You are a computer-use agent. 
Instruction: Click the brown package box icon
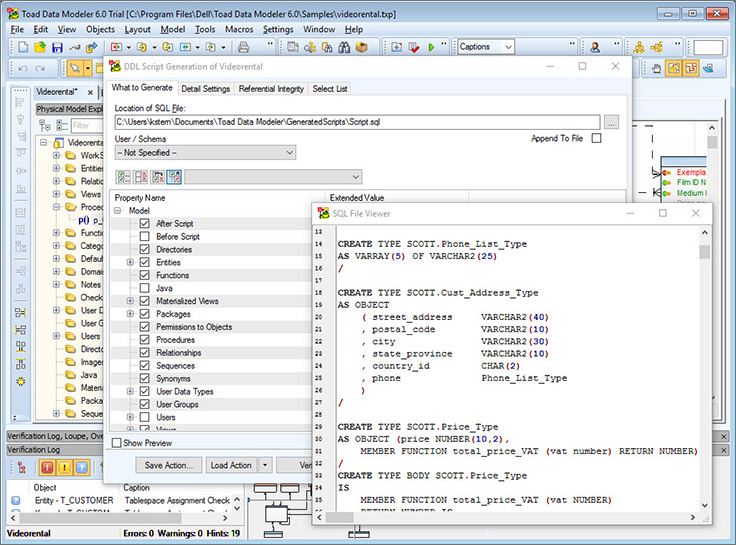(x=362, y=47)
